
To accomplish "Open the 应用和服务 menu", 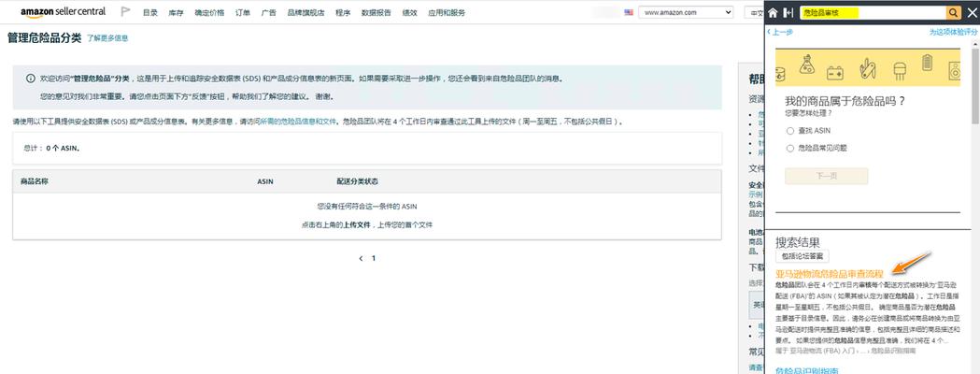I will (x=447, y=12).
